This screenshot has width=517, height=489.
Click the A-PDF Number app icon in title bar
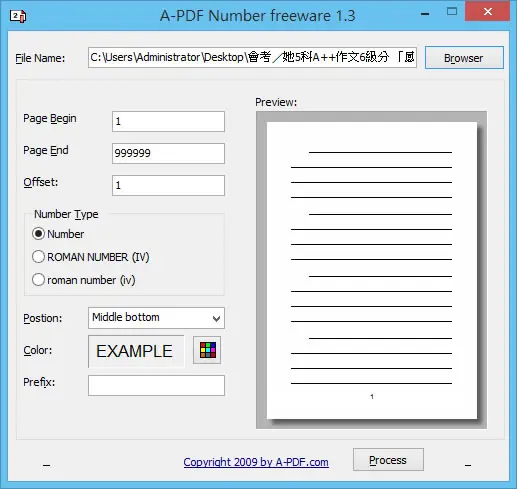(18, 16)
